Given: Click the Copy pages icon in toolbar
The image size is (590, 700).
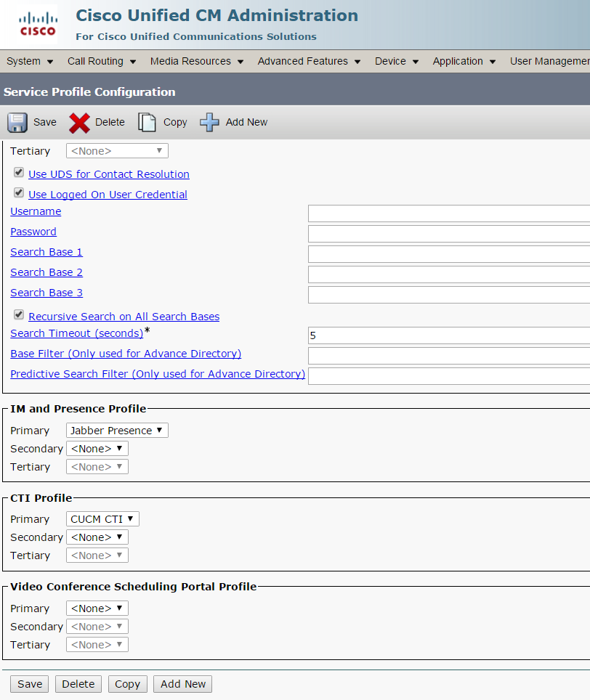Looking at the screenshot, I should coord(147,122).
